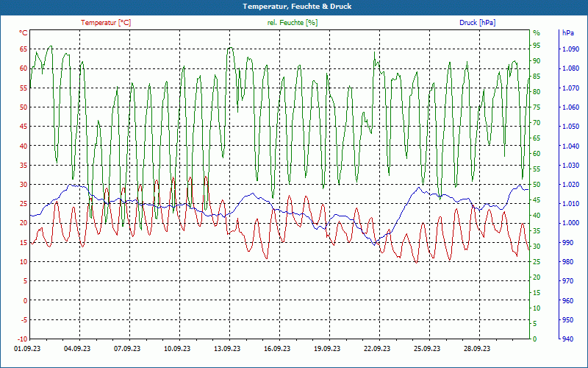The image size is (588, 368).
Task: Click pressure axis value "1.030"
Action: (571, 165)
